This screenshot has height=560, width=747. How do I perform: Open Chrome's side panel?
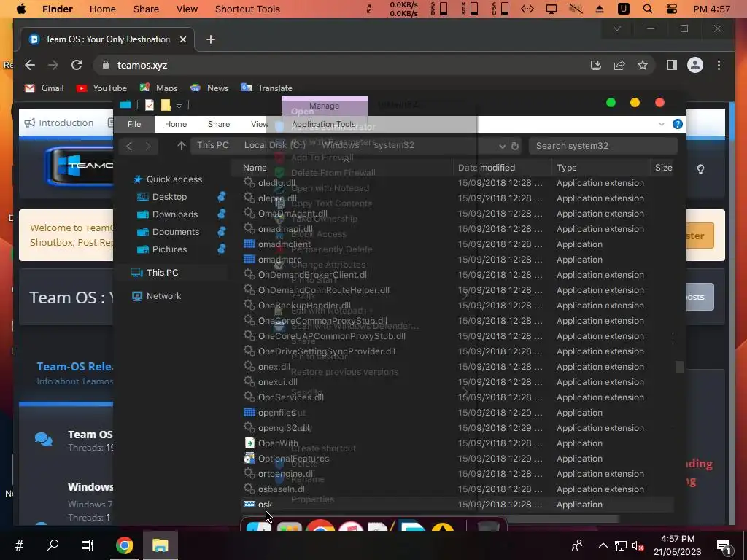coord(672,65)
